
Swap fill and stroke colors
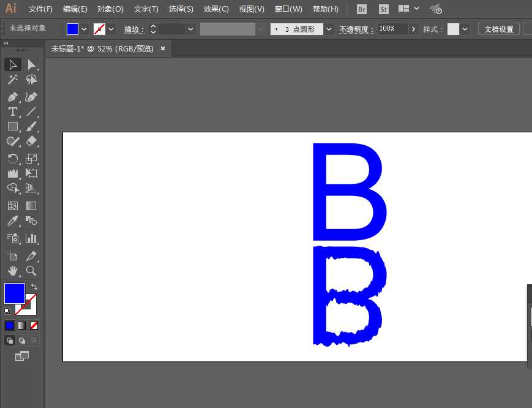pyautogui.click(x=34, y=287)
